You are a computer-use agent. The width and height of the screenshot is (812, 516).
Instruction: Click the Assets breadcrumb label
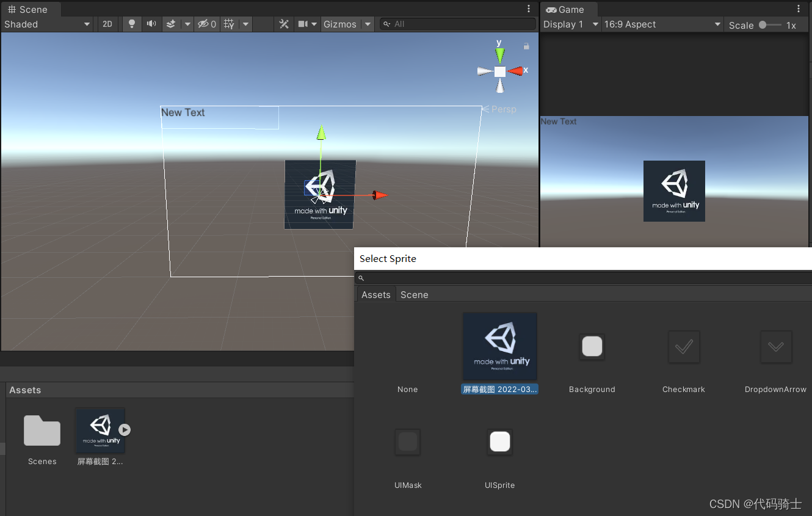25,390
